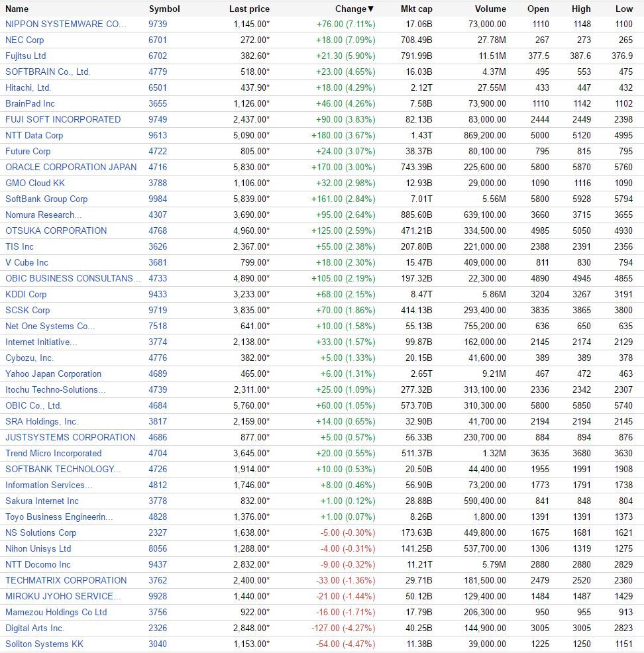Open MIROKU JYOHO SERVICE... link
Screen dimensions: 644x653
tap(63, 596)
